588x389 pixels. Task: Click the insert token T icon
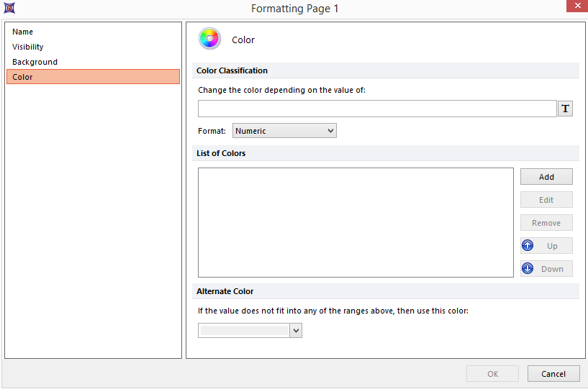(x=565, y=109)
